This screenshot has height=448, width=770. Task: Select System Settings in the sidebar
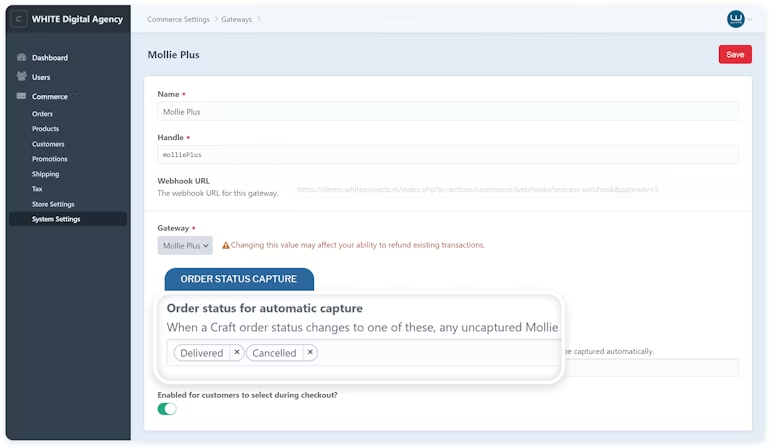click(56, 219)
